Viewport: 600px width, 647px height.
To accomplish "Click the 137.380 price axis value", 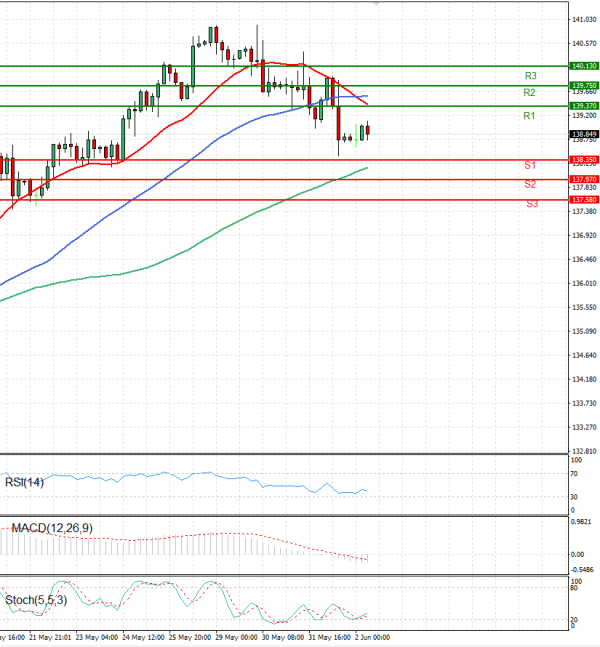I will pos(584,212).
